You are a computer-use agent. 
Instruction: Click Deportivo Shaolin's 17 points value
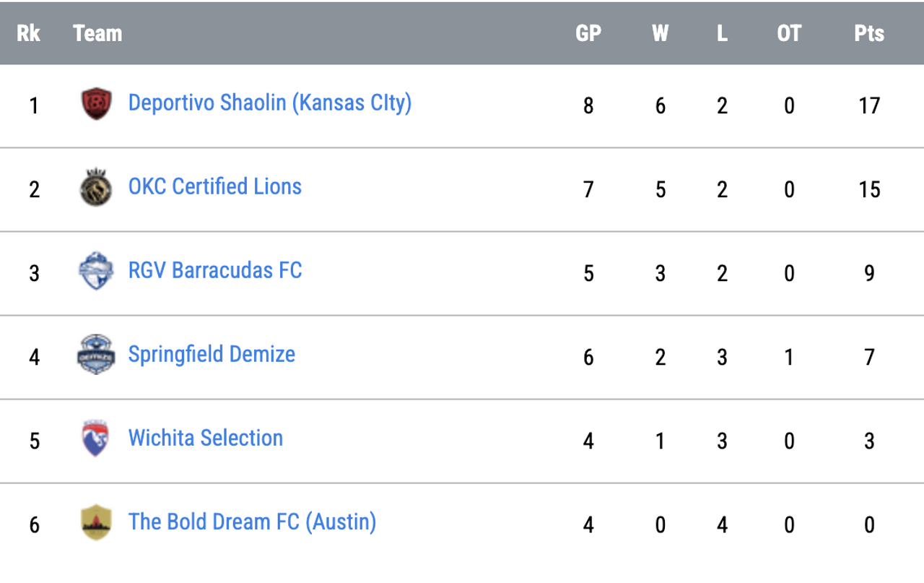[x=869, y=105]
